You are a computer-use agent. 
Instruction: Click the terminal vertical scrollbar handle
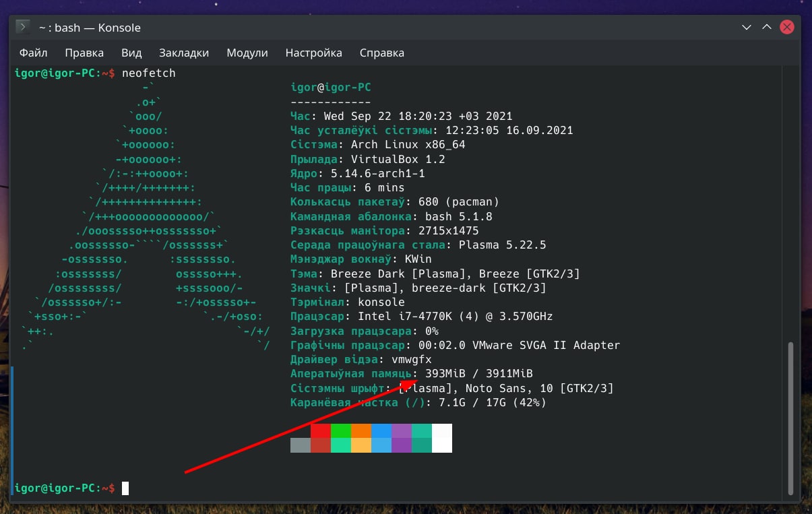point(791,417)
